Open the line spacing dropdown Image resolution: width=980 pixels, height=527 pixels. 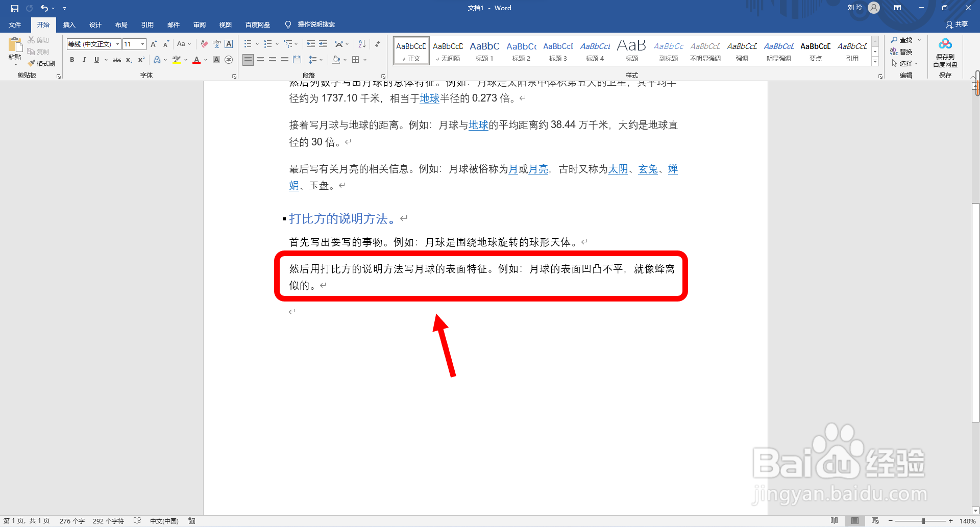coord(316,60)
